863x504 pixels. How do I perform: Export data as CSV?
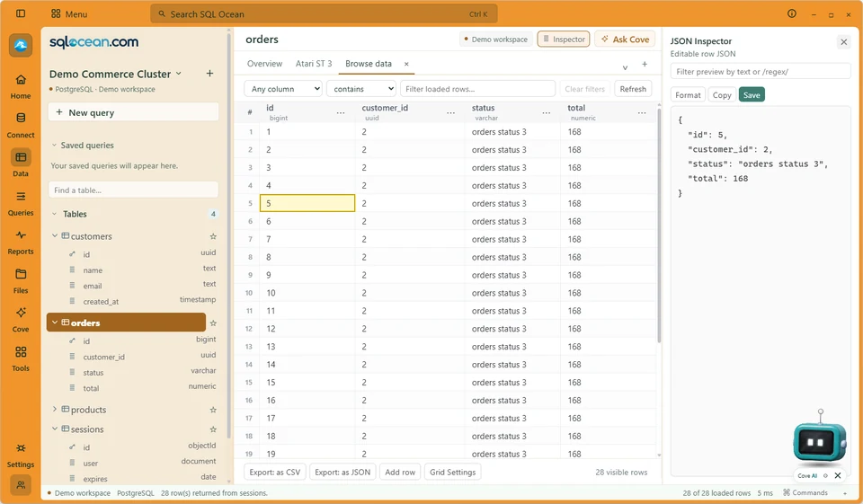pyautogui.click(x=275, y=472)
